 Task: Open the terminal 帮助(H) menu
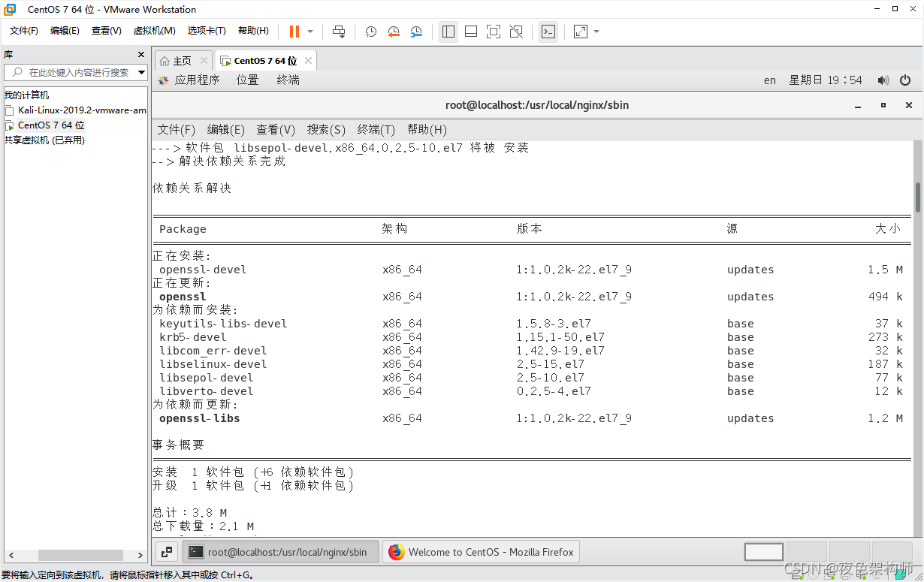pyautogui.click(x=427, y=129)
